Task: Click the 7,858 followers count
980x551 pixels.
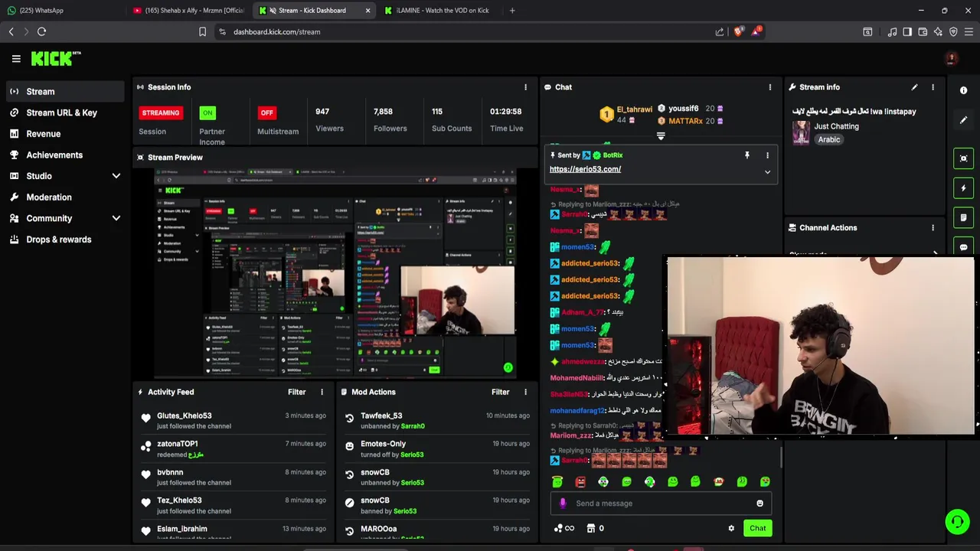Action: (x=383, y=112)
